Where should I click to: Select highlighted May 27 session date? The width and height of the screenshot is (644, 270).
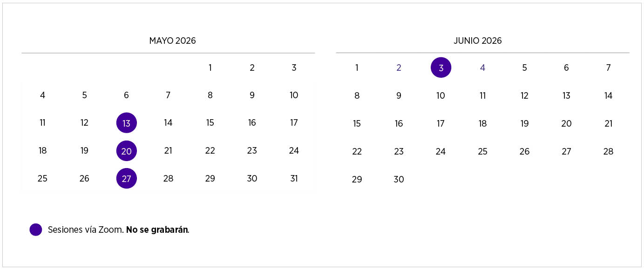126,179
